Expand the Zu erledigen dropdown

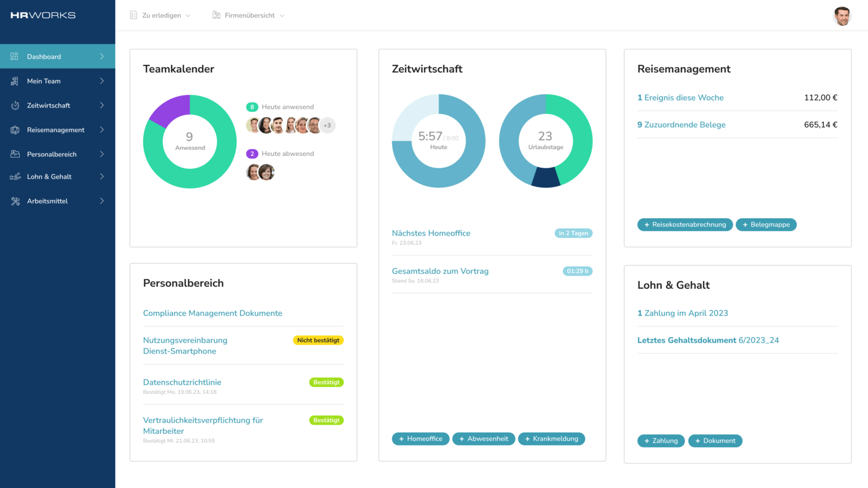click(188, 16)
